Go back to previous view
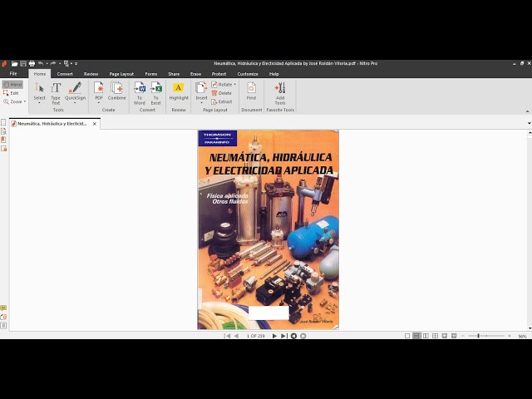 pyautogui.click(x=293, y=336)
